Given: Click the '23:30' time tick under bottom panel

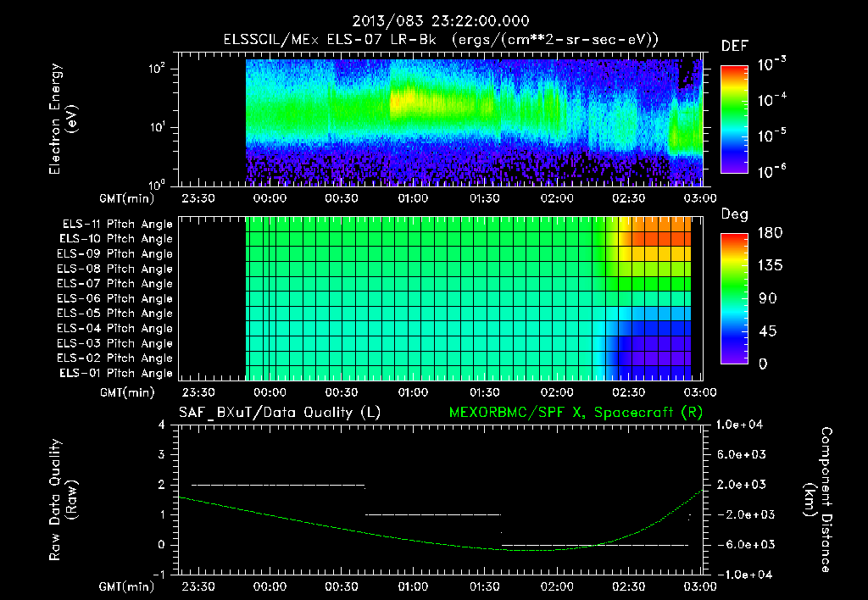Looking at the screenshot, I should (x=198, y=586).
